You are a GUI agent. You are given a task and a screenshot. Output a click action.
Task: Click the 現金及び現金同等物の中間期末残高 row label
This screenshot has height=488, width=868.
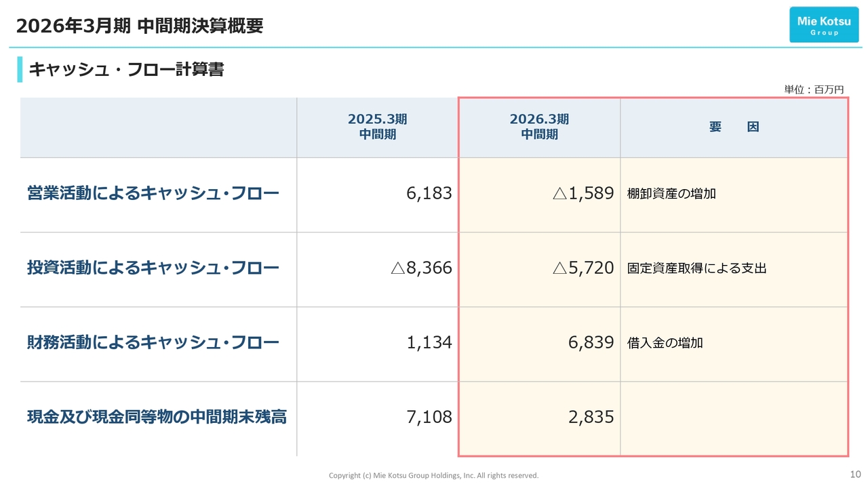coord(157,418)
